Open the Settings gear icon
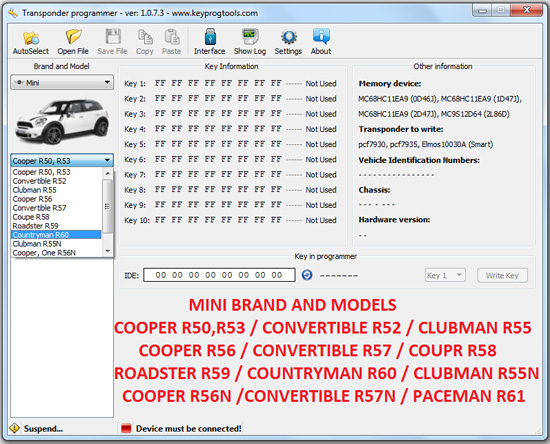Image resolution: width=550 pixels, height=444 pixels. [x=288, y=43]
